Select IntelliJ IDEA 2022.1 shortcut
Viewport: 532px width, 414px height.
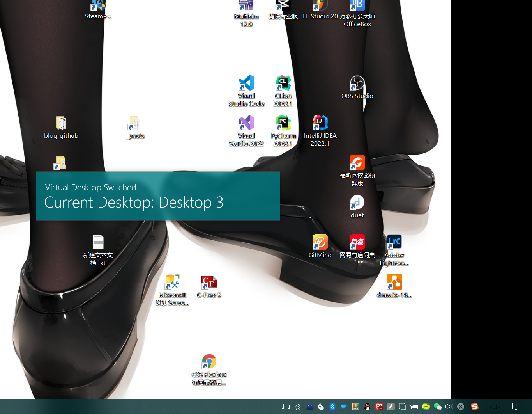[x=320, y=131]
